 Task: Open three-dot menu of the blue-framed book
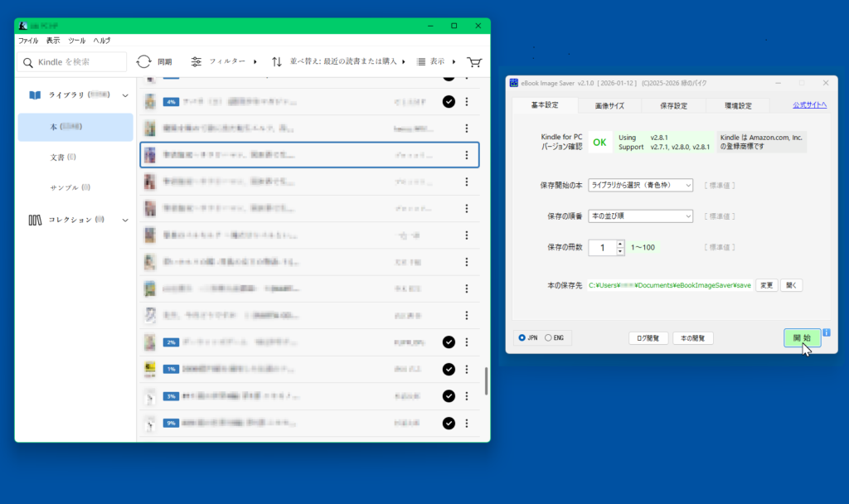click(467, 155)
